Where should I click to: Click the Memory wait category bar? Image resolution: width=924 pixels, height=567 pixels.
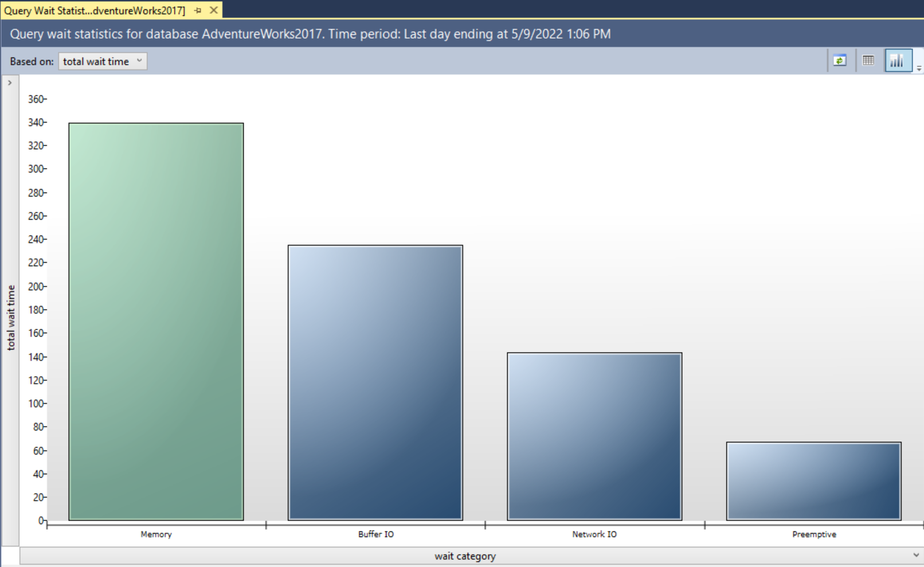[x=155, y=321]
